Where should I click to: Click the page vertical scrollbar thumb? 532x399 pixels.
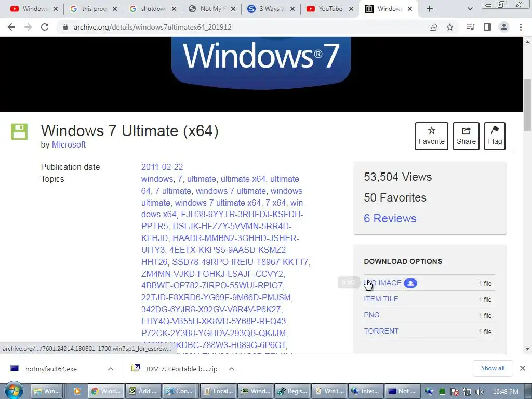click(527, 105)
